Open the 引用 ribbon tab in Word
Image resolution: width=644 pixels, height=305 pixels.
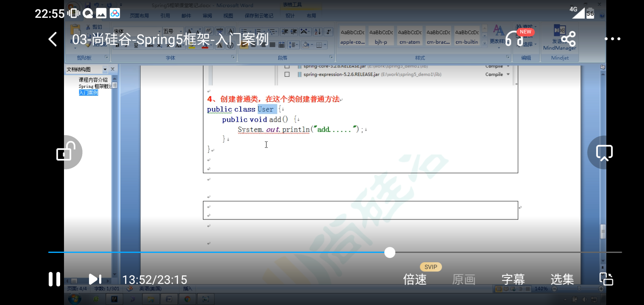coord(165,16)
